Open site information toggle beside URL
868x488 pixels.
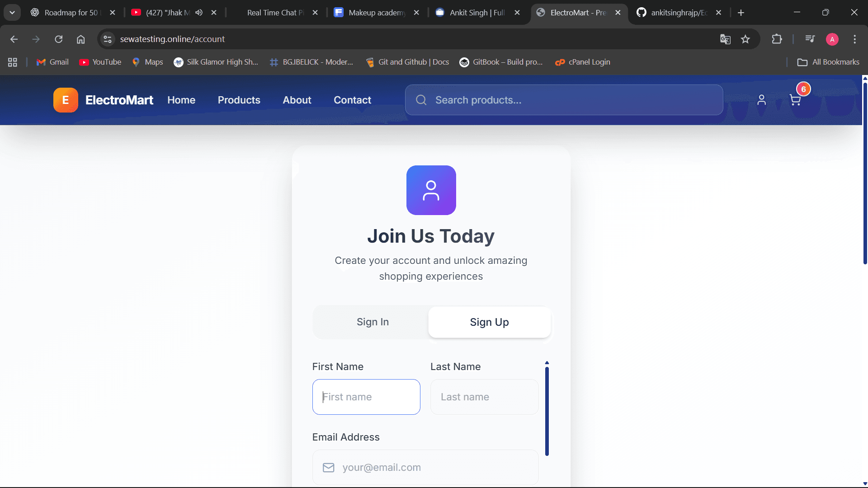click(x=108, y=39)
